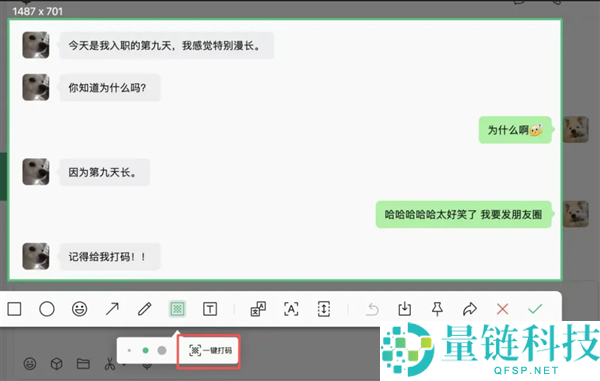Open the emoji picker in chat input bar

(x=30, y=364)
